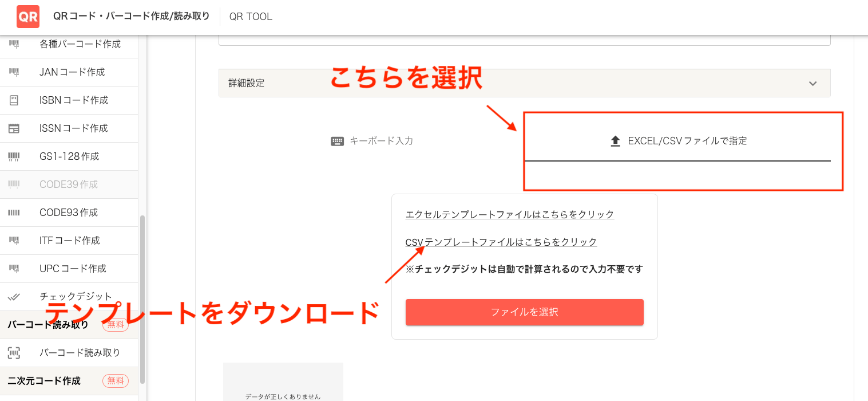The width and height of the screenshot is (868, 401).
Task: Collapse the 詳細設定 section chevron
Action: [812, 82]
